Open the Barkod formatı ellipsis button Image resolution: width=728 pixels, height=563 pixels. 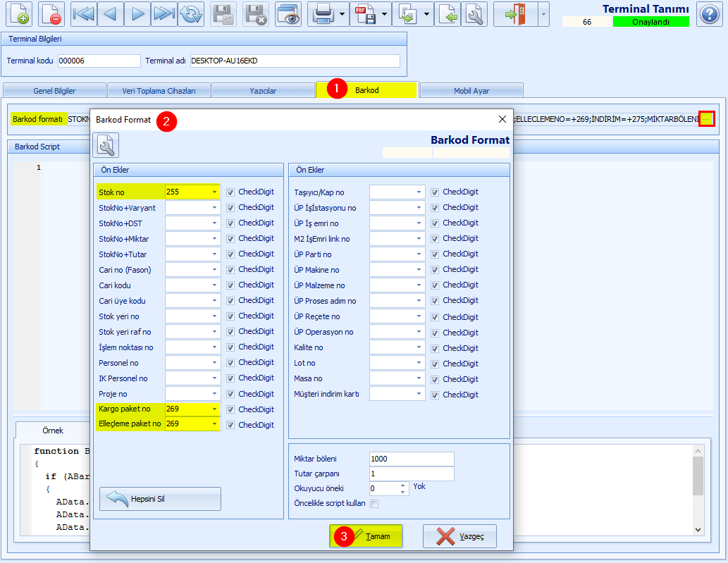706,119
